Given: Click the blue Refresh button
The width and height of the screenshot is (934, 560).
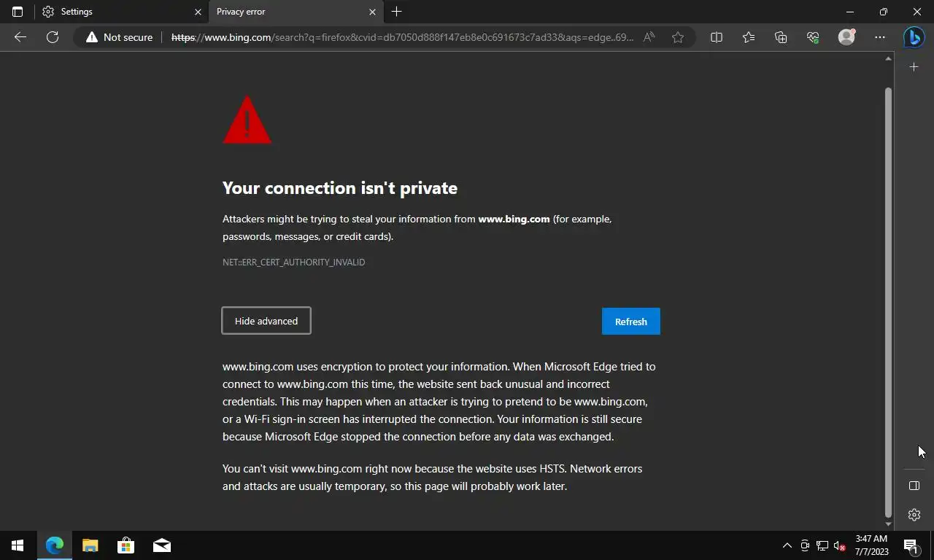Looking at the screenshot, I should click(x=630, y=322).
